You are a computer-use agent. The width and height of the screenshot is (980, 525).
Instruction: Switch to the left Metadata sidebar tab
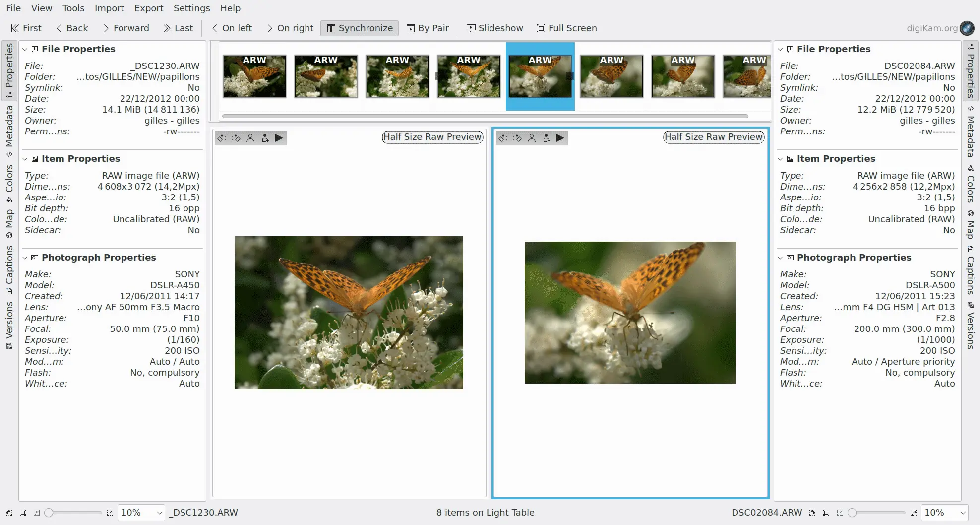click(x=9, y=127)
